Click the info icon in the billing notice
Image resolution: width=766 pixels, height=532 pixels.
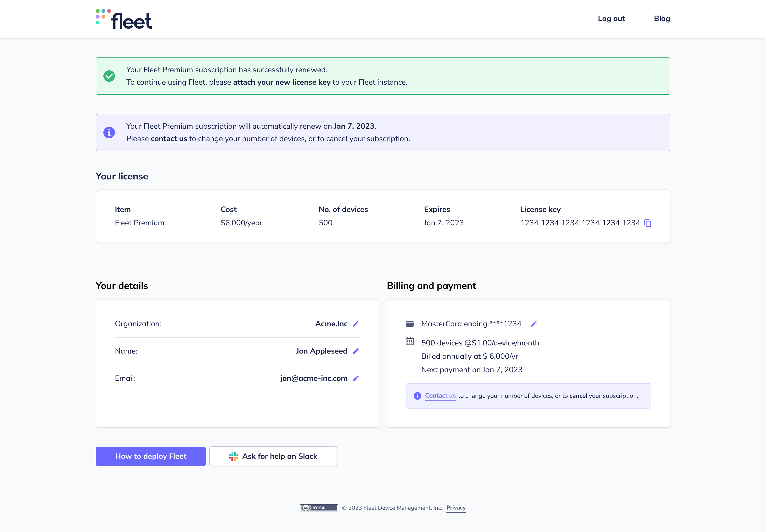click(417, 396)
